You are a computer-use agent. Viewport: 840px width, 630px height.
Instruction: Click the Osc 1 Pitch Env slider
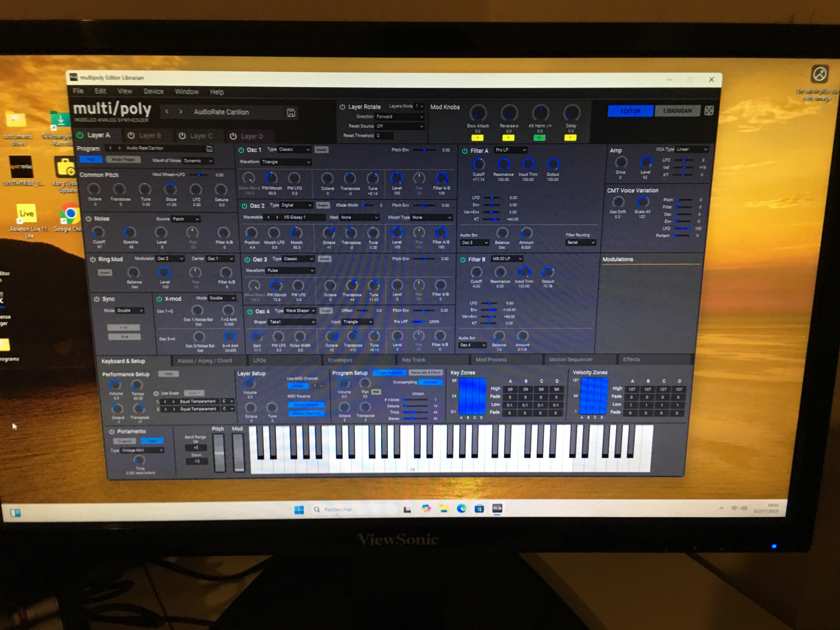tap(424, 150)
